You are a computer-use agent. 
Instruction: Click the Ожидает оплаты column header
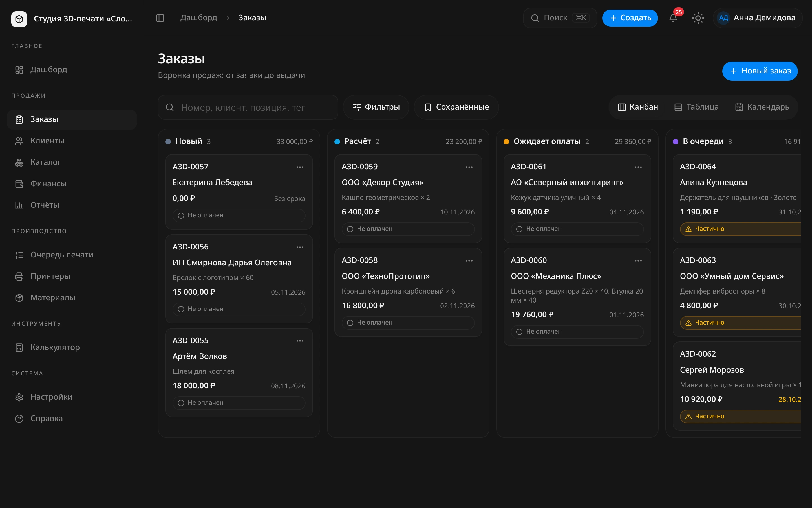(x=577, y=141)
